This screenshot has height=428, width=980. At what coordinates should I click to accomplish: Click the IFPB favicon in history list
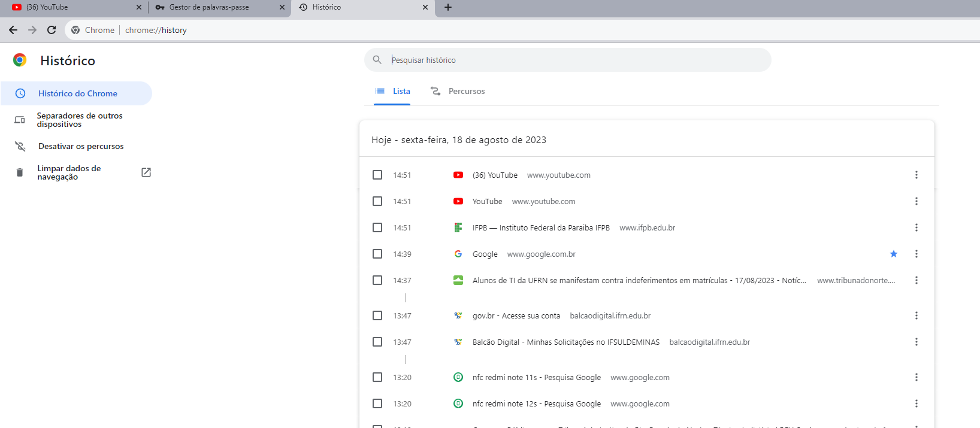[x=458, y=227]
